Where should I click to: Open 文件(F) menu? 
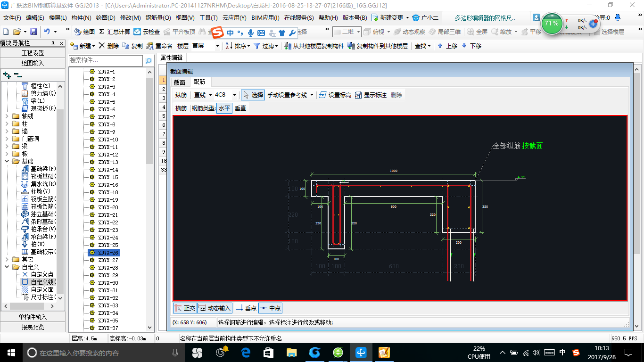coord(12,17)
